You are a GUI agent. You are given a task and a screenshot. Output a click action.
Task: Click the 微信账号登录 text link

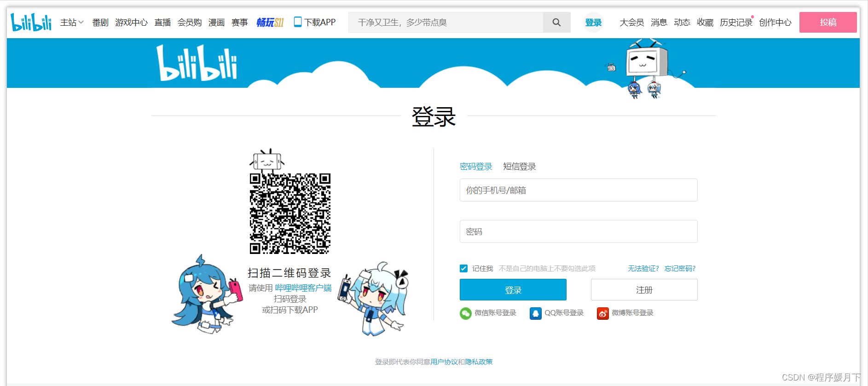click(x=495, y=313)
